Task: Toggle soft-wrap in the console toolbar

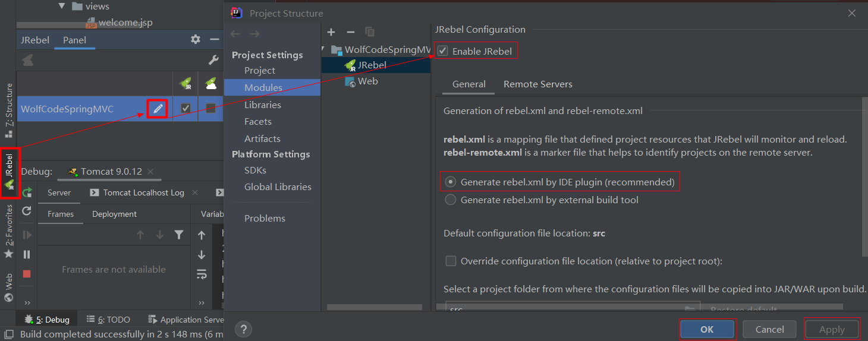Action: (x=202, y=274)
